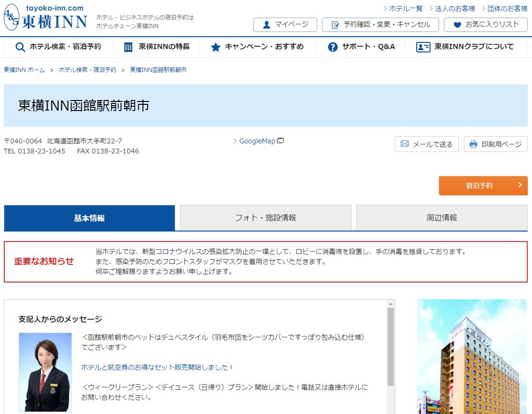Open ホテルと航空券のお得なセット販売開始しました！ link

click(157, 367)
